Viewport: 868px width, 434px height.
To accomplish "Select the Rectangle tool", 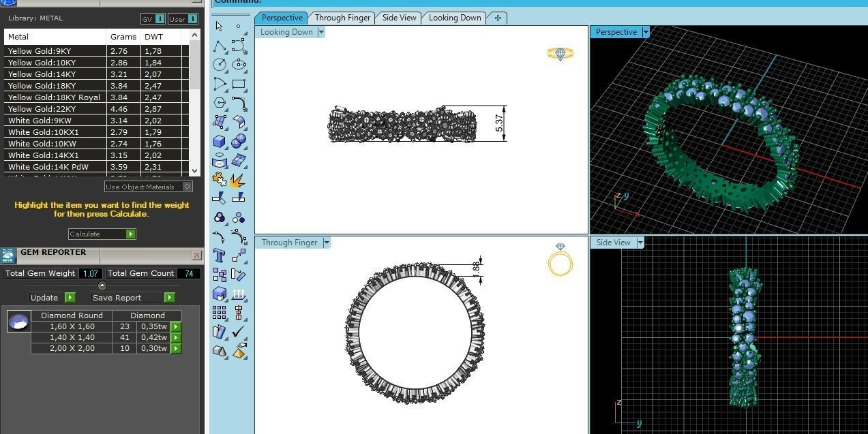I will coord(239,84).
